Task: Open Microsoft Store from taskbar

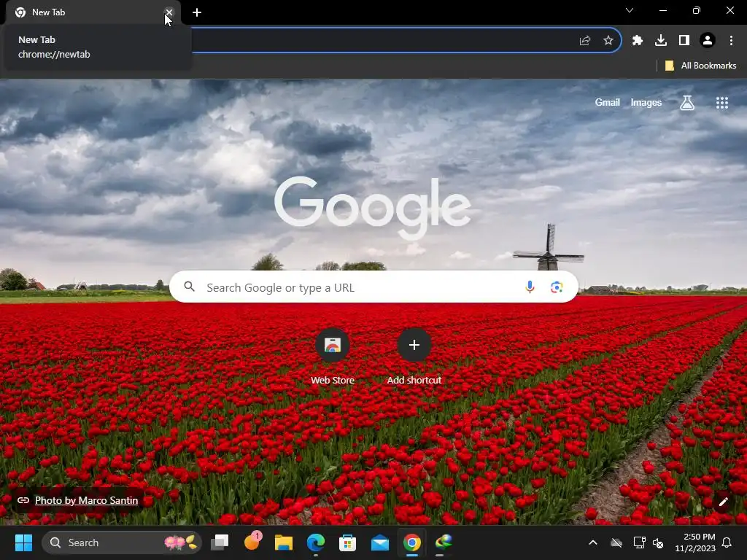Action: tap(348, 542)
